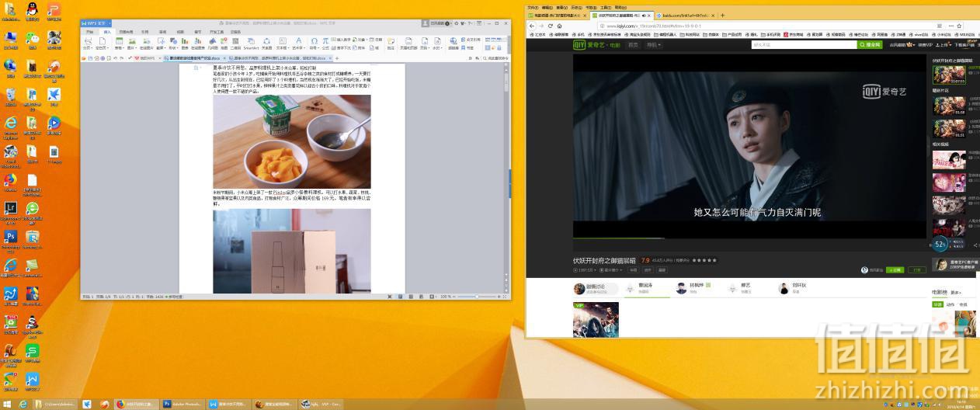Switch to the 我的WPS document tab

145,58
